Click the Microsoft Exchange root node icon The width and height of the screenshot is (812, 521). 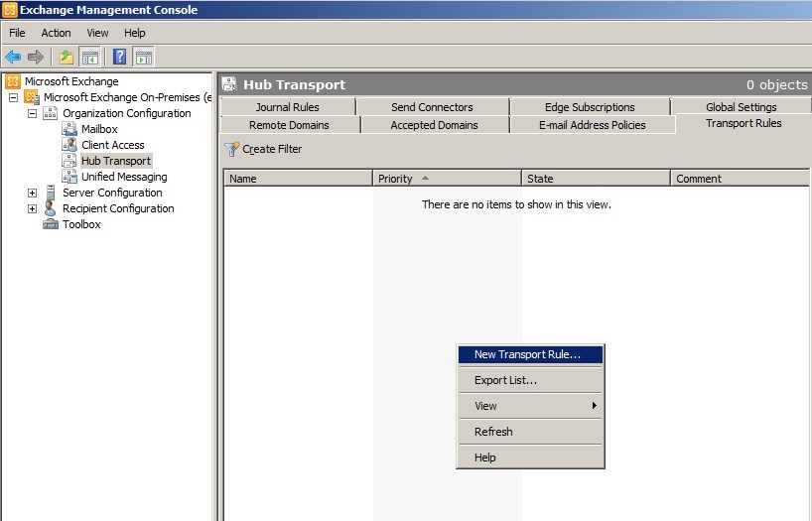pyautogui.click(x=13, y=81)
